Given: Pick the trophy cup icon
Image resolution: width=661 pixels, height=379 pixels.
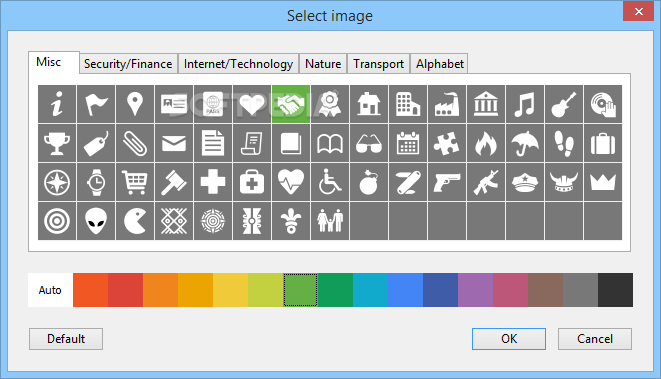Looking at the screenshot, I should click(57, 143).
